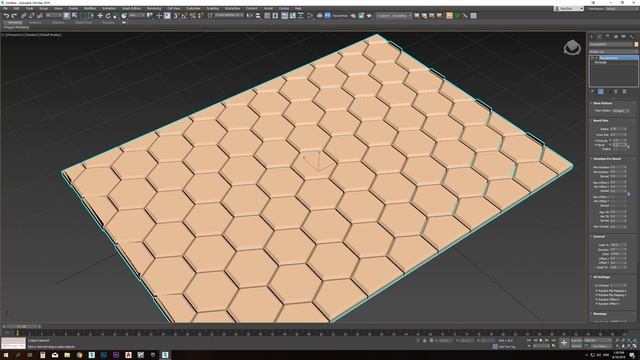The height and width of the screenshot is (360, 640).
Task: Open the Motion tab in command panel
Action: click(616, 37)
